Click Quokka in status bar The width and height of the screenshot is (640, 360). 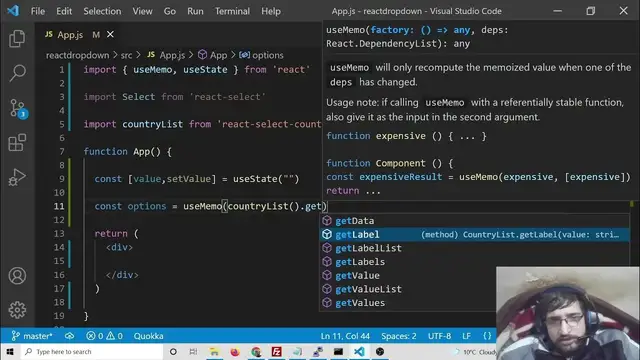tap(149, 336)
